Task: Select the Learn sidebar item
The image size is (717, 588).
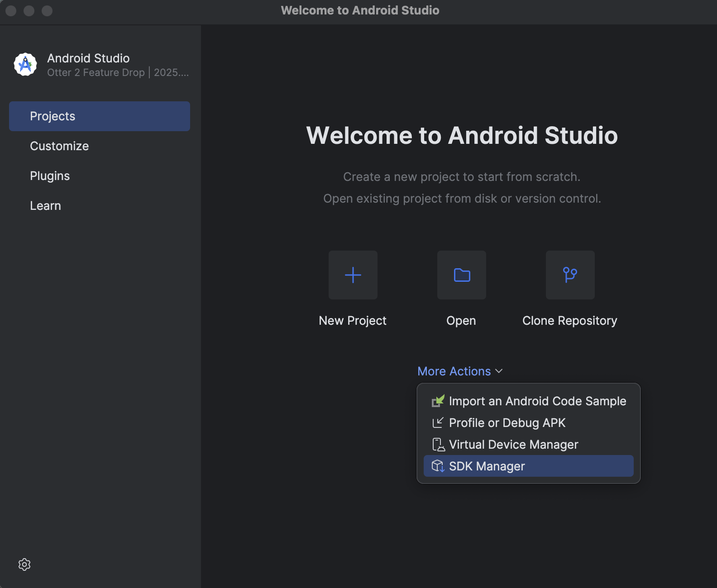Action: tap(45, 206)
